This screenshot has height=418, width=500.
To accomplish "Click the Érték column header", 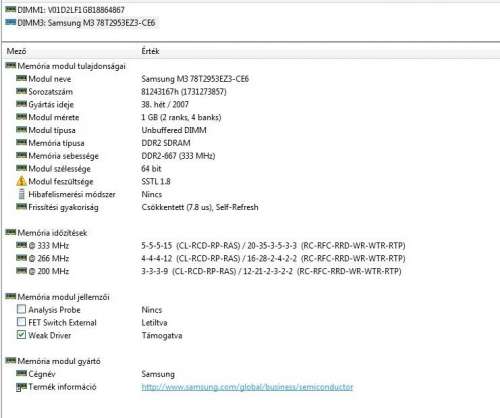I will 150,51.
